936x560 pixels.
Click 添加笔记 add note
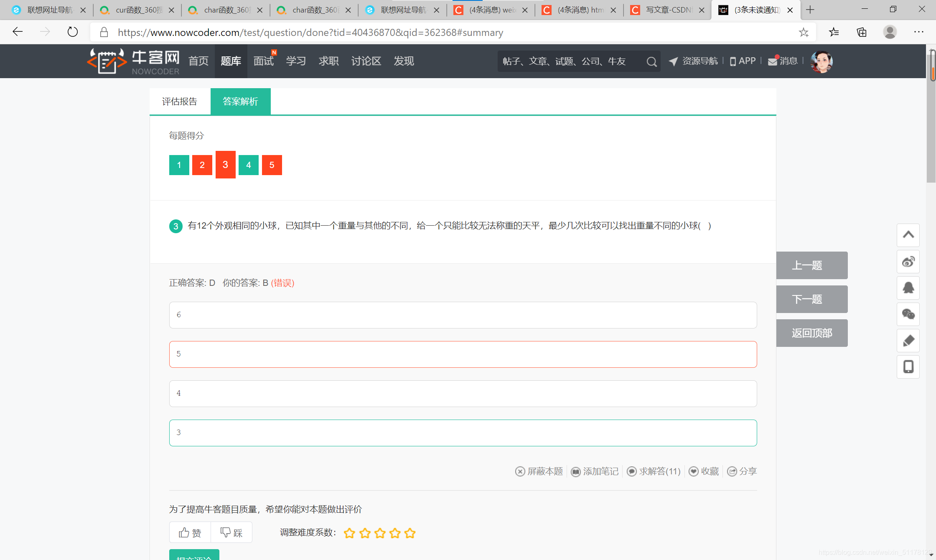(595, 471)
